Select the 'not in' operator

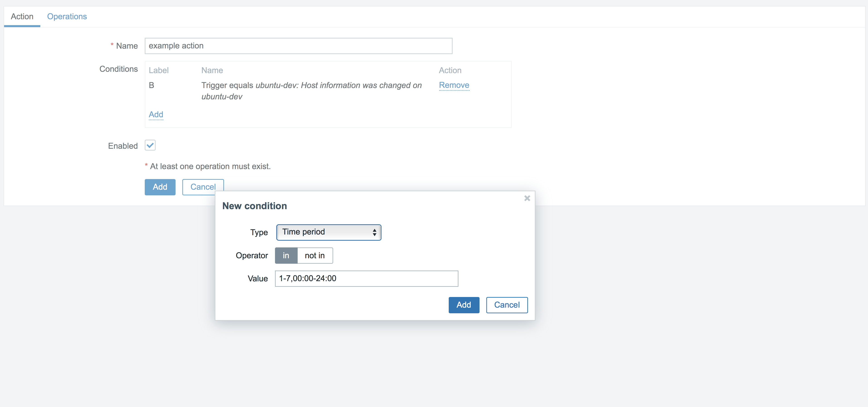tap(315, 256)
